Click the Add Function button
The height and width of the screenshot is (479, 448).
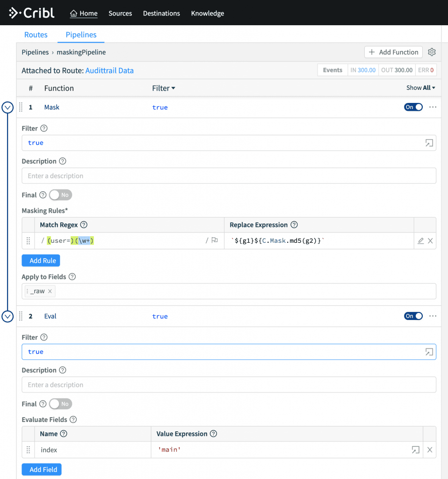pyautogui.click(x=393, y=52)
